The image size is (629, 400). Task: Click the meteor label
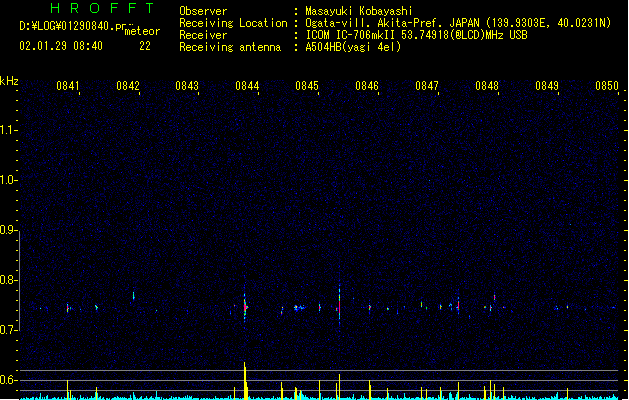[x=142, y=31]
